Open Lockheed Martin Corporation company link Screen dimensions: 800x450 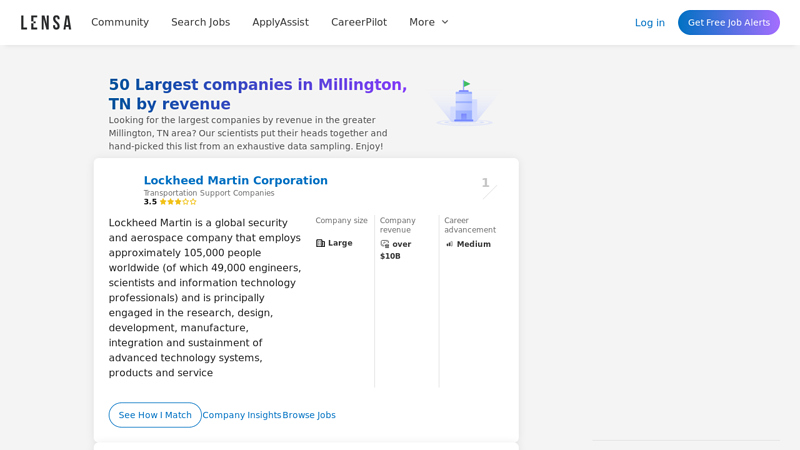(x=235, y=180)
